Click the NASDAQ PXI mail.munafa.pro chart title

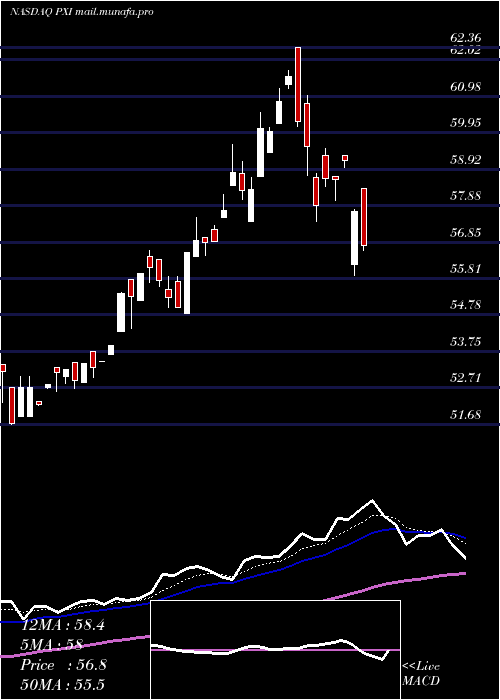point(82,12)
